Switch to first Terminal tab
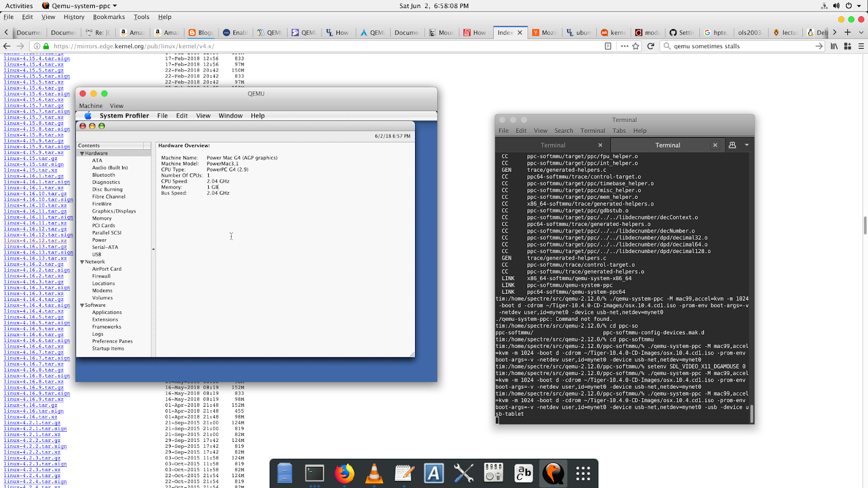The height and width of the screenshot is (488, 868). pos(553,145)
